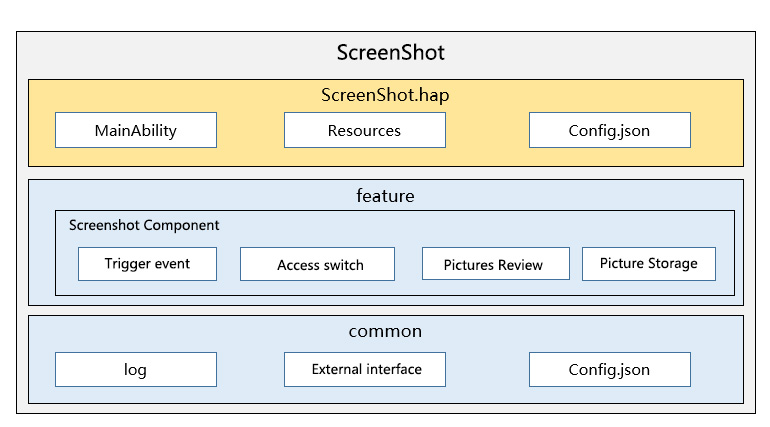Click gap between Trigger event and Access switch
Screen dimensions: 770x427
click(x=228, y=264)
